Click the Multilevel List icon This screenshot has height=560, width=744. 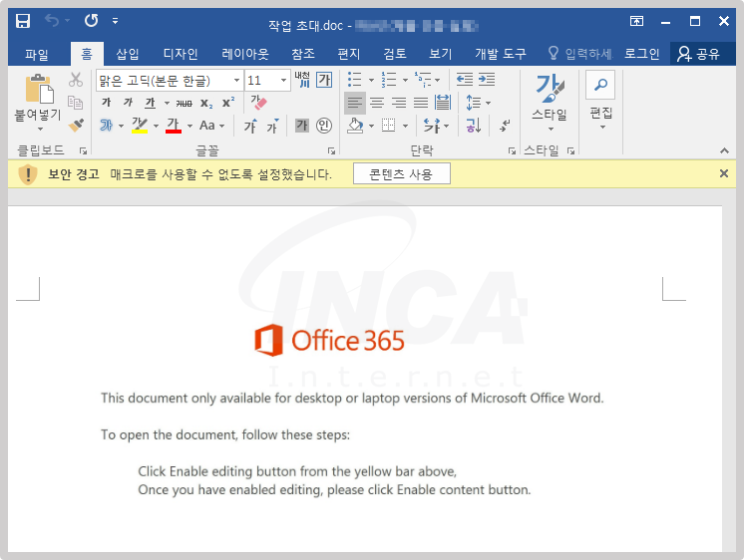pos(423,80)
